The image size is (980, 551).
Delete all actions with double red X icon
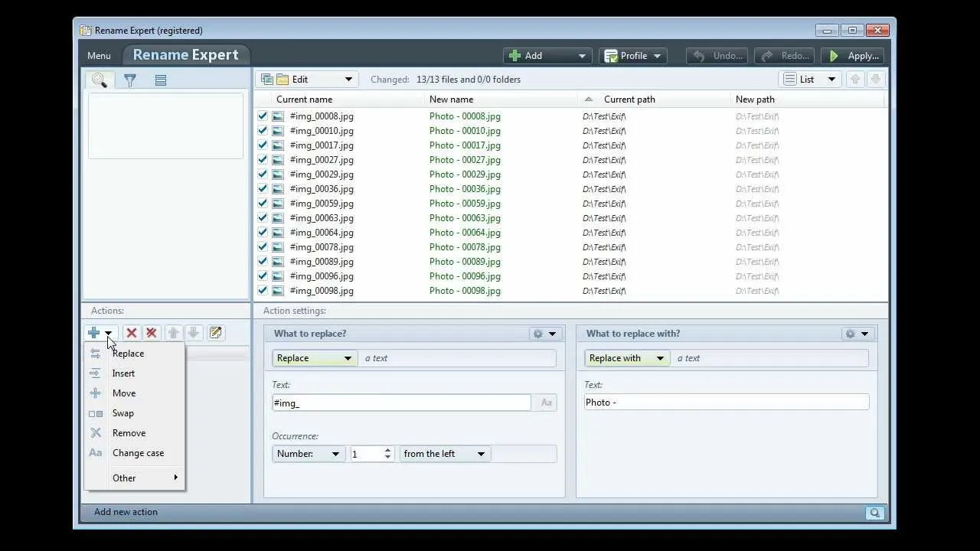[152, 333]
